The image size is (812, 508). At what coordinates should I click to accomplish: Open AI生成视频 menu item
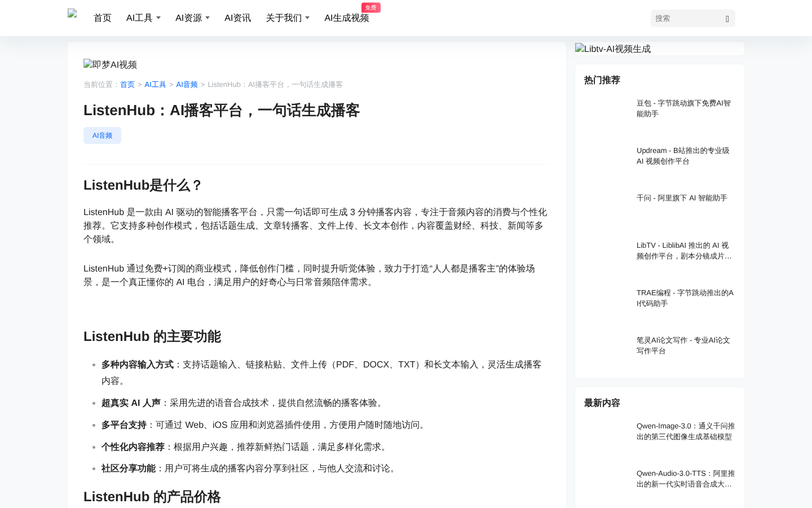tap(346, 18)
